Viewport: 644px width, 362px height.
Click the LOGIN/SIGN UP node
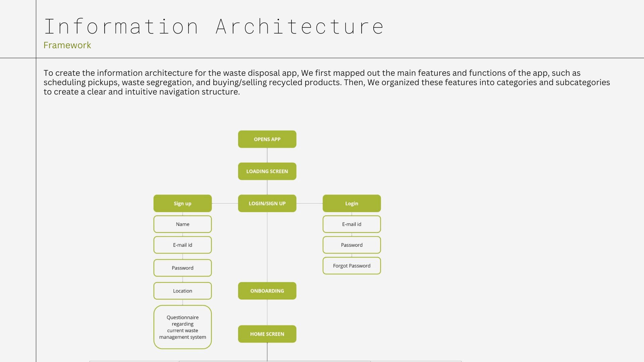click(267, 203)
